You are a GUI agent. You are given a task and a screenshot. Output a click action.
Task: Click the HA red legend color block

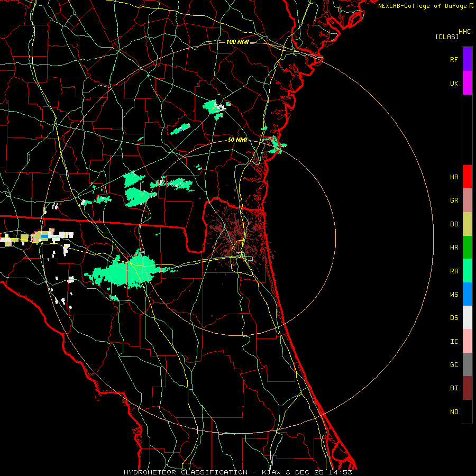click(467, 177)
